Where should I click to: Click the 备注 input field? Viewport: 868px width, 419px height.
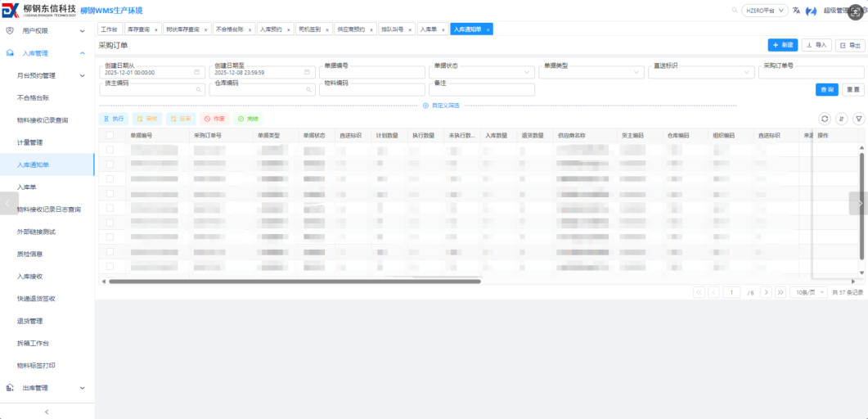pos(482,90)
